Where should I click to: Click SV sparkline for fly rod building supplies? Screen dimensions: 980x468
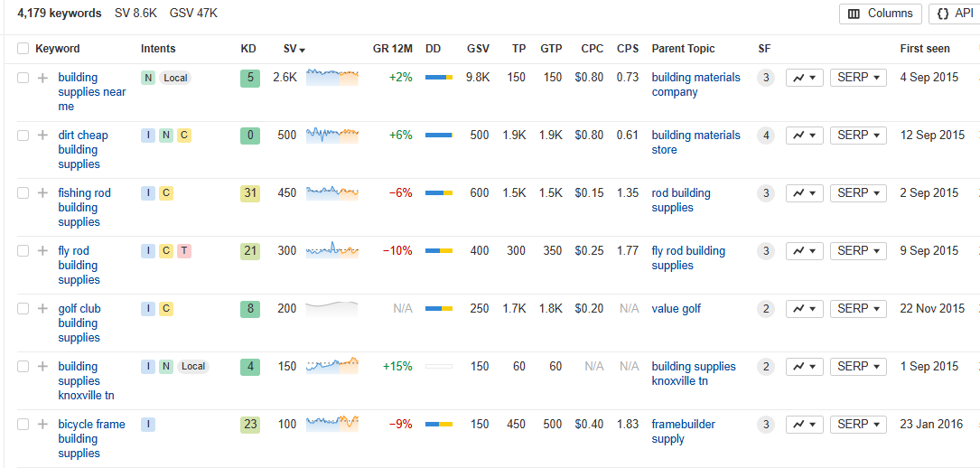pos(331,250)
